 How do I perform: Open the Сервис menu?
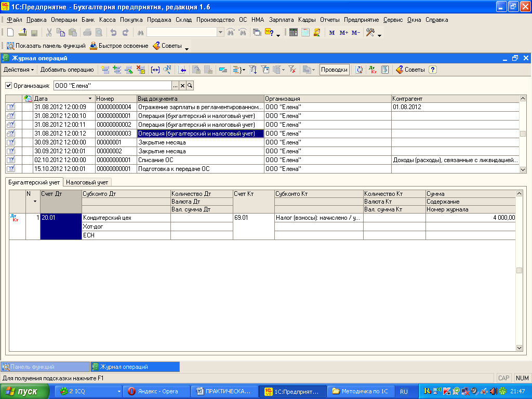coord(393,20)
